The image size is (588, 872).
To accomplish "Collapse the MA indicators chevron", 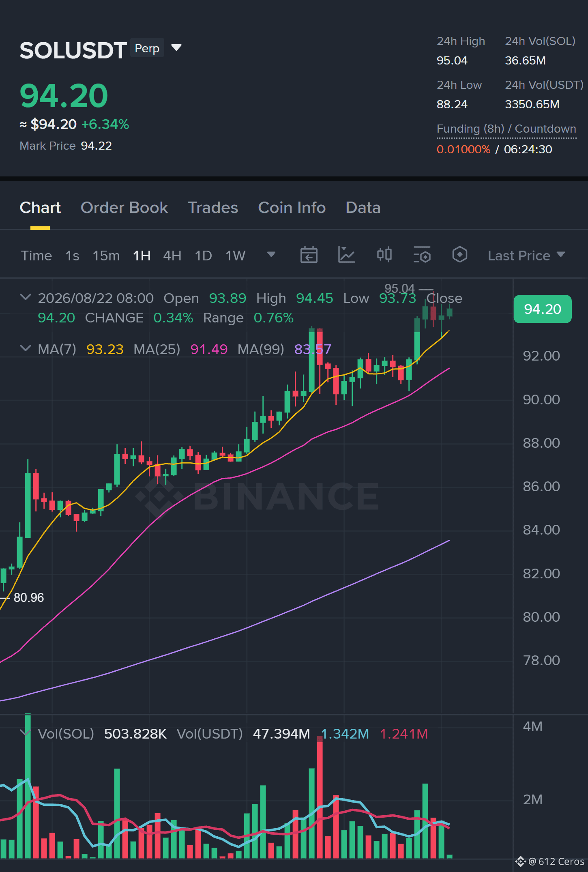I will [26, 348].
